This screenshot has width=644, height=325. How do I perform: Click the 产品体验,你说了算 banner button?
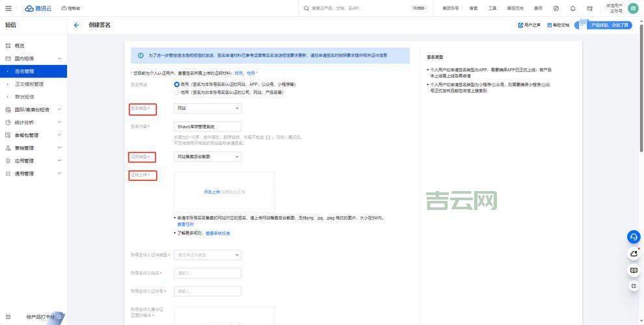(603, 25)
